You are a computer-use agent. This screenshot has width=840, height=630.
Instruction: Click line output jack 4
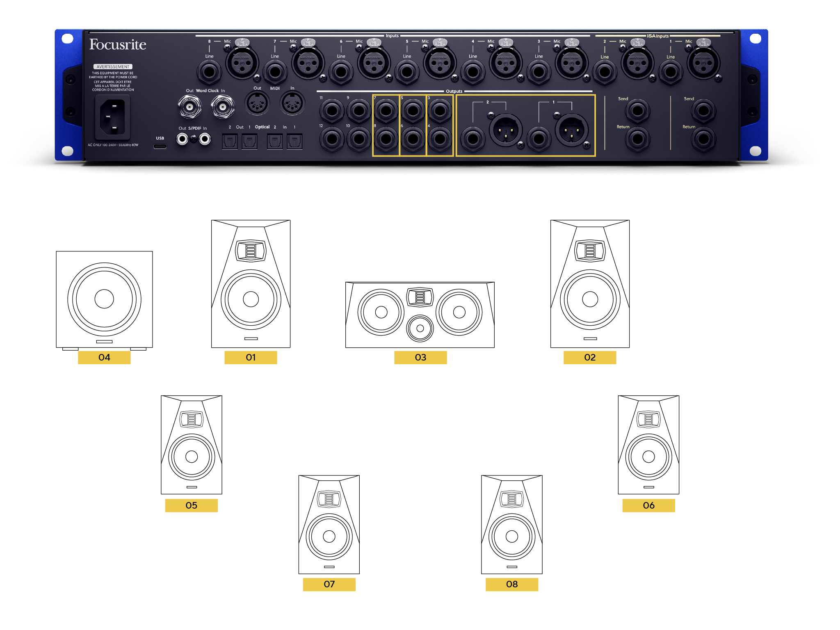pyautogui.click(x=440, y=139)
